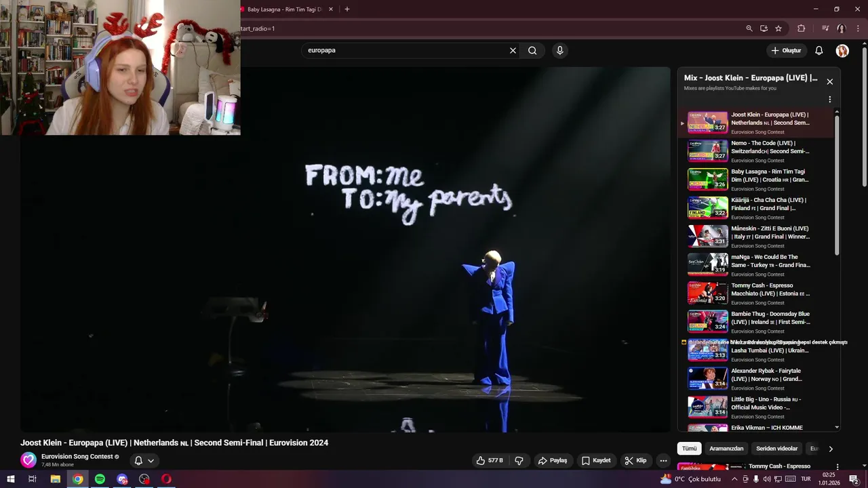Play Tommy Cash Espresso Macchiato in mix

pos(756,293)
